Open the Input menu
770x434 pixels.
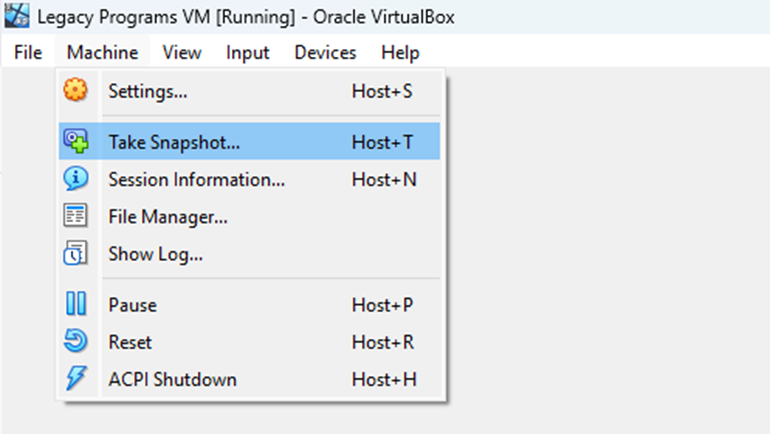247,52
